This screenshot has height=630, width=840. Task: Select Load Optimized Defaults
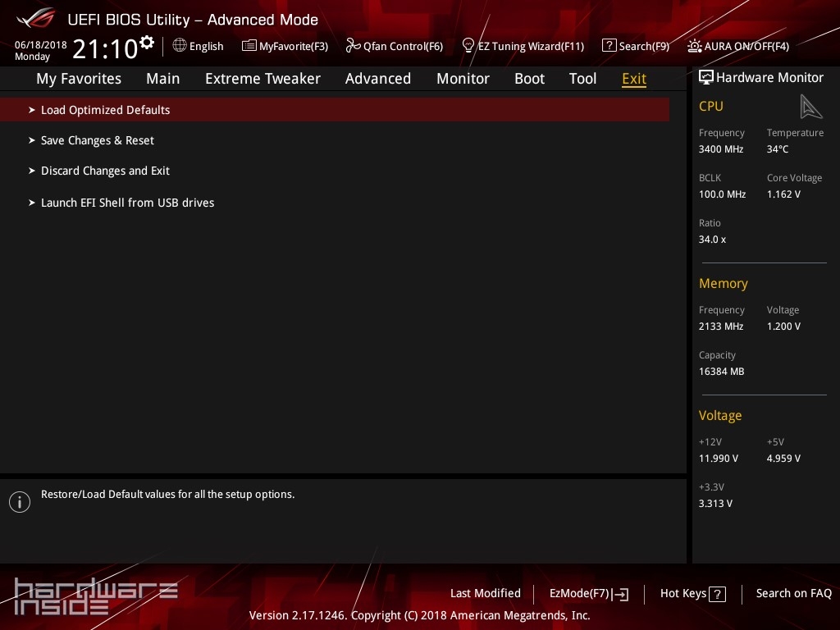coord(335,110)
